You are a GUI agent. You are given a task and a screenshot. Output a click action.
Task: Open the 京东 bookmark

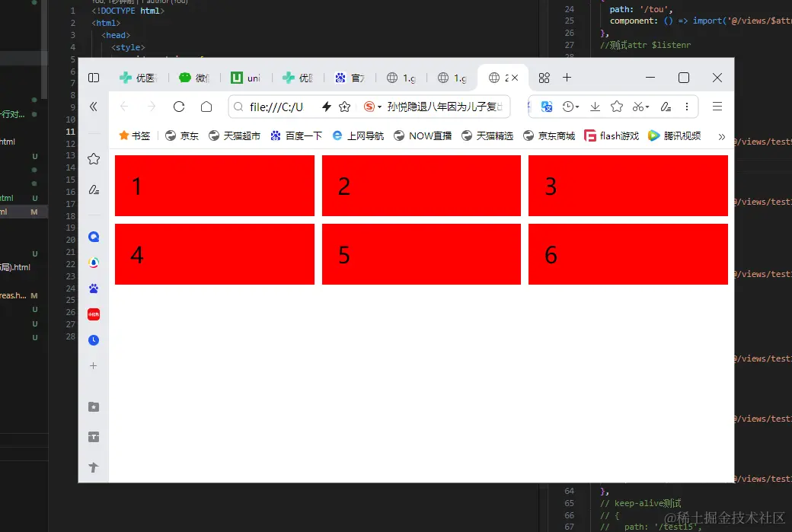pyautogui.click(x=182, y=135)
